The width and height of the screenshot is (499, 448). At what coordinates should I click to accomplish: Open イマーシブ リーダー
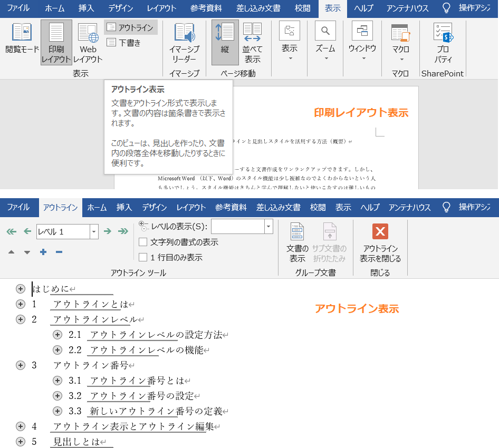coord(184,42)
